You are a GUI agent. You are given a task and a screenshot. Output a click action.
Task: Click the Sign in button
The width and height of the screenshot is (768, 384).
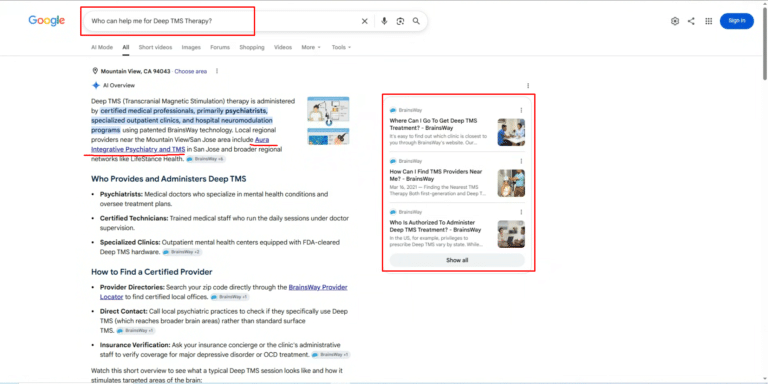pos(737,21)
